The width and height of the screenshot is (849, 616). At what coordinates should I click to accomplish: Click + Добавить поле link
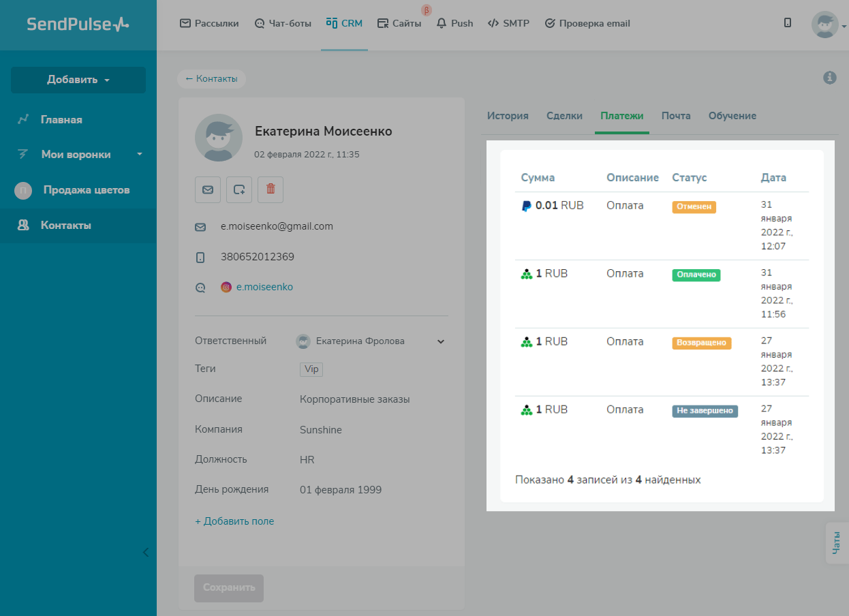pos(234,521)
